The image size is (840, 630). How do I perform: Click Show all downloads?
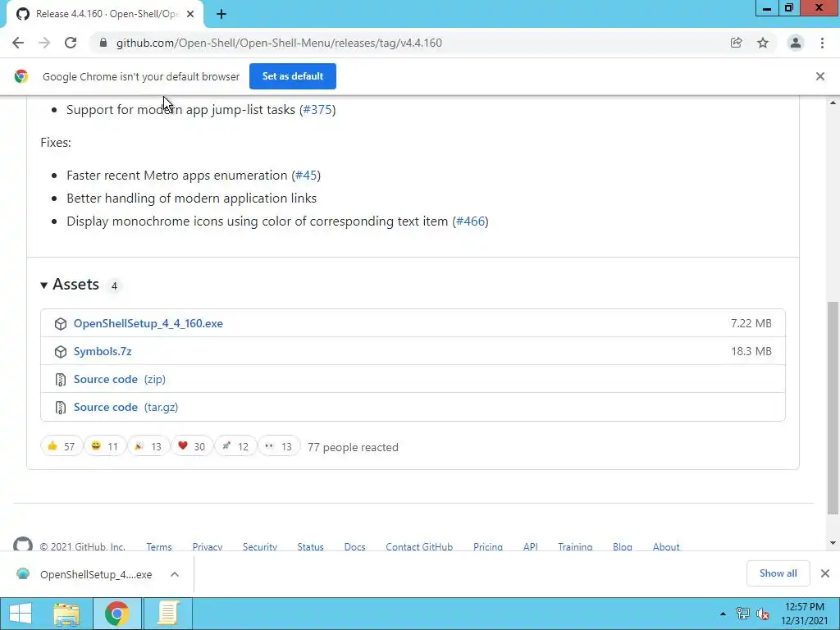point(778,573)
